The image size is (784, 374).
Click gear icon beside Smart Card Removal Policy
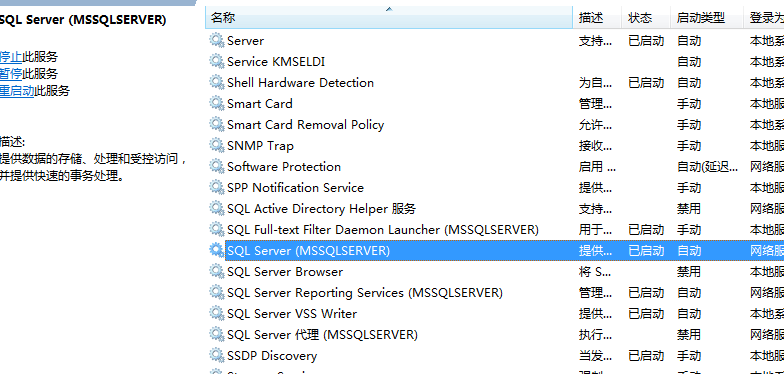tap(216, 124)
